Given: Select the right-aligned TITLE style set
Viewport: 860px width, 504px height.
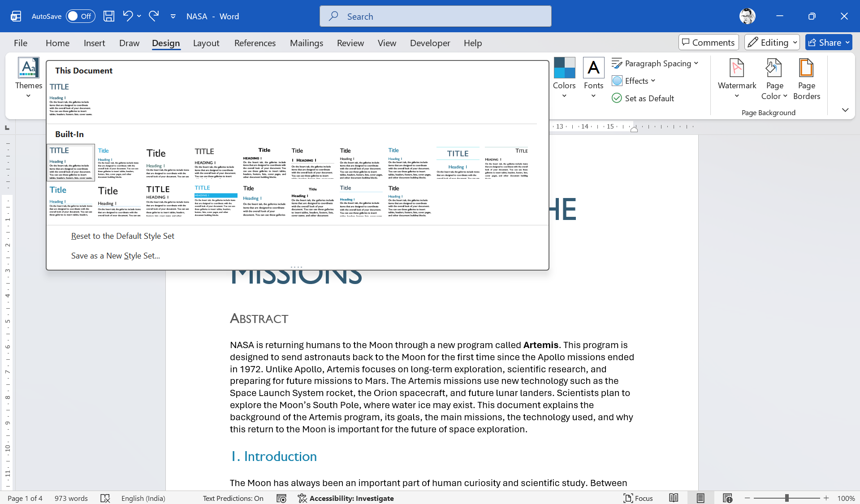Looking at the screenshot, I should [x=506, y=162].
